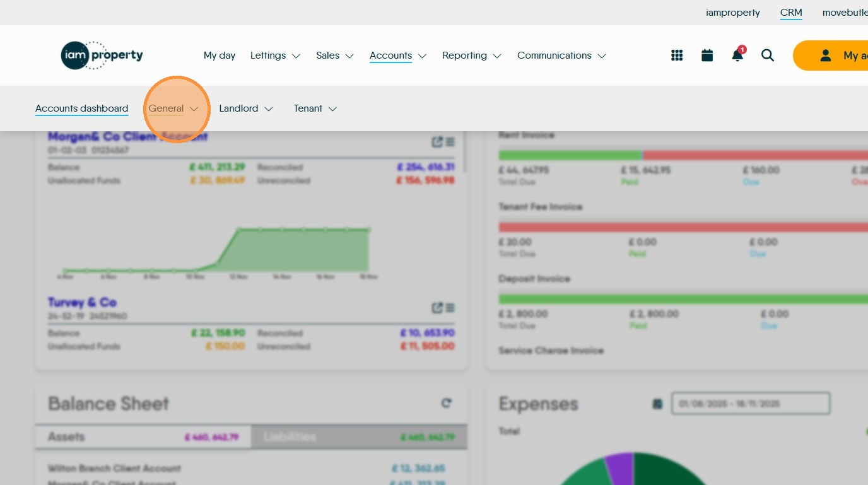Click the unreconciled value £ 156, 596.98
Viewport: 868px width, 485px height.
426,180
